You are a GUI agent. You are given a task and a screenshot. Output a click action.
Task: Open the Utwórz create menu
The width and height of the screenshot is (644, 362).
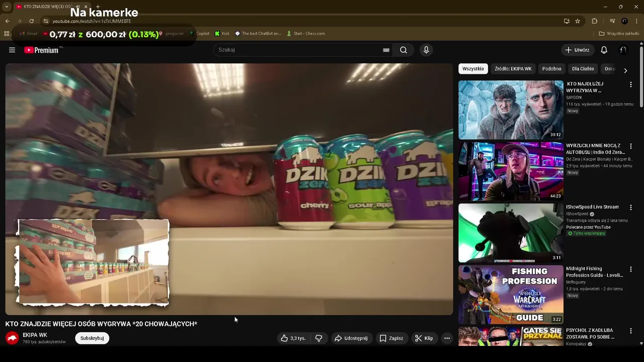tap(577, 50)
